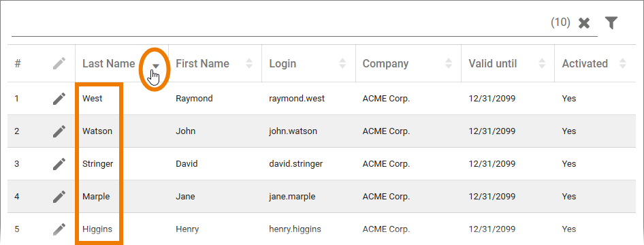This screenshot has height=245, width=644.
Task: Sort by First Name using arrows
Action: 249,63
